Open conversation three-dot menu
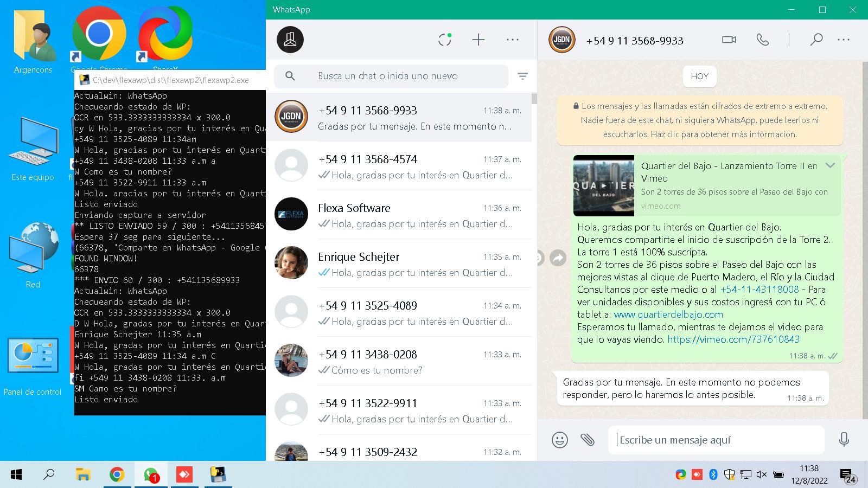 (844, 40)
